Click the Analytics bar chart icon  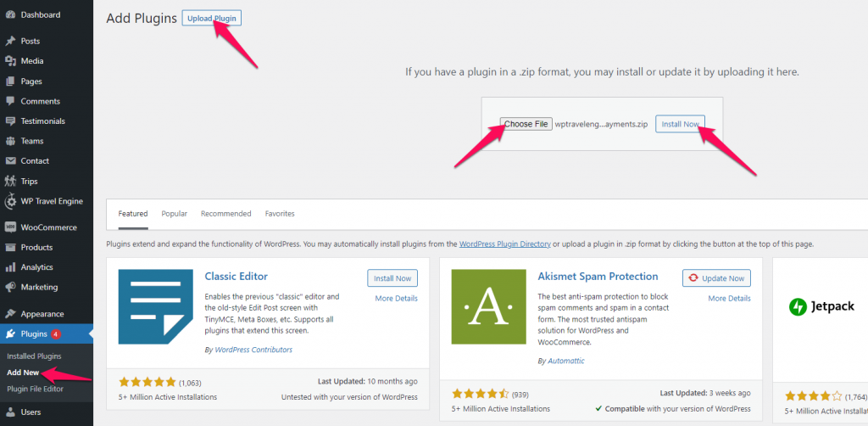[x=10, y=267]
